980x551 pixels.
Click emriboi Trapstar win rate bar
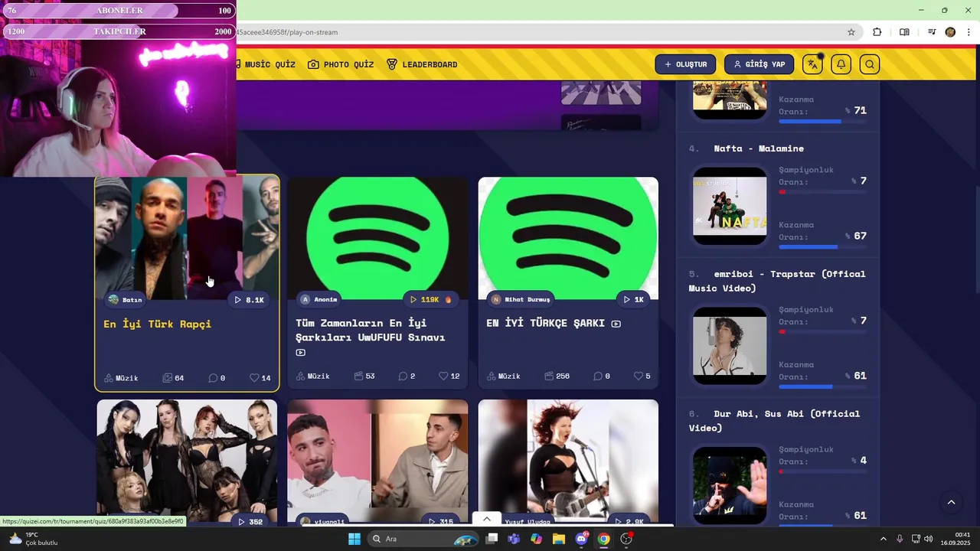click(822, 387)
